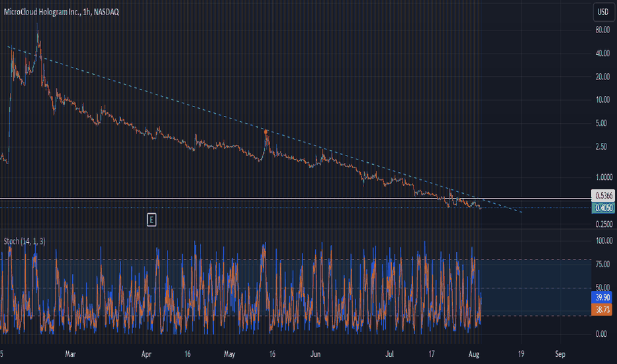Click the USD currency button
Screen dimensions: 617x364
click(x=603, y=12)
